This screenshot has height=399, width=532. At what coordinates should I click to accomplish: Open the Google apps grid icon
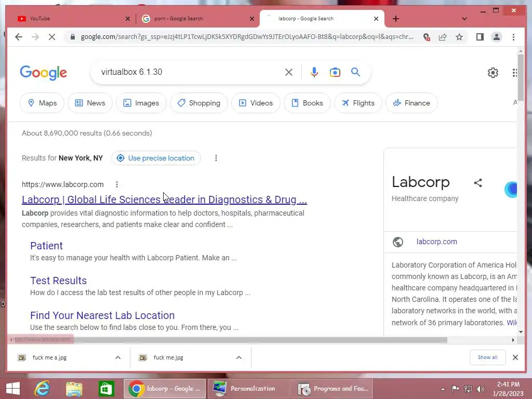(515, 73)
